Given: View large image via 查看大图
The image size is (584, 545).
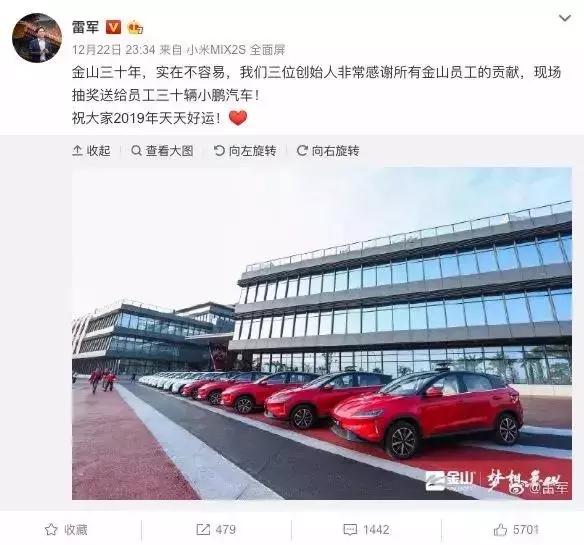Looking at the screenshot, I should point(162,151).
